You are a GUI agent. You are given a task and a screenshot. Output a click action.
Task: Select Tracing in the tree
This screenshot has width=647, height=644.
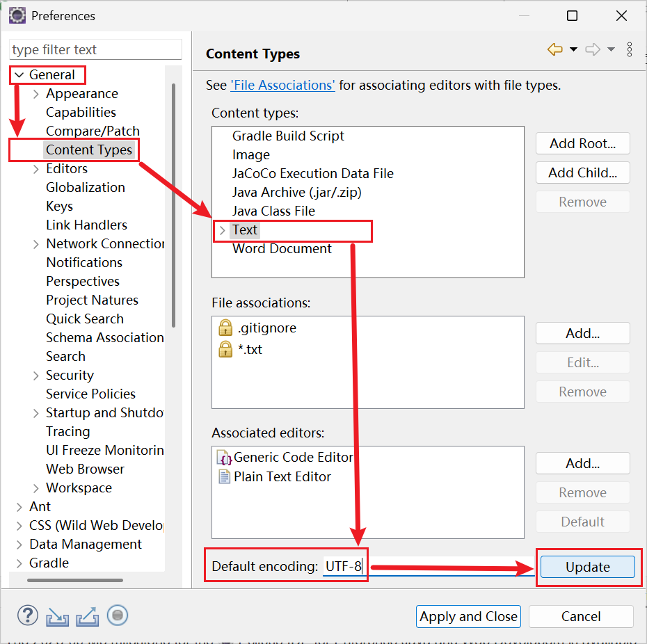pos(67,431)
